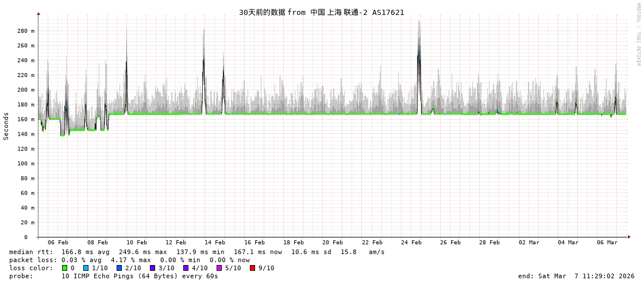Click the median rtt statistics line

[197, 252]
